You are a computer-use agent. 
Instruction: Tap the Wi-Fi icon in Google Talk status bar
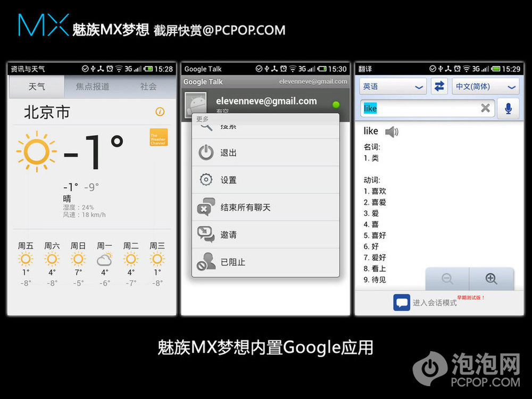pyautogui.click(x=293, y=69)
